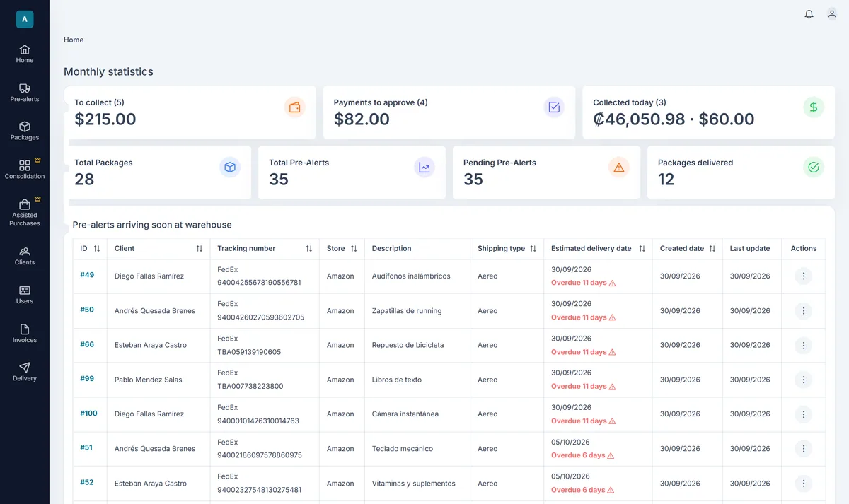Sort table by Store column
This screenshot has height=504, width=849.
click(354, 249)
